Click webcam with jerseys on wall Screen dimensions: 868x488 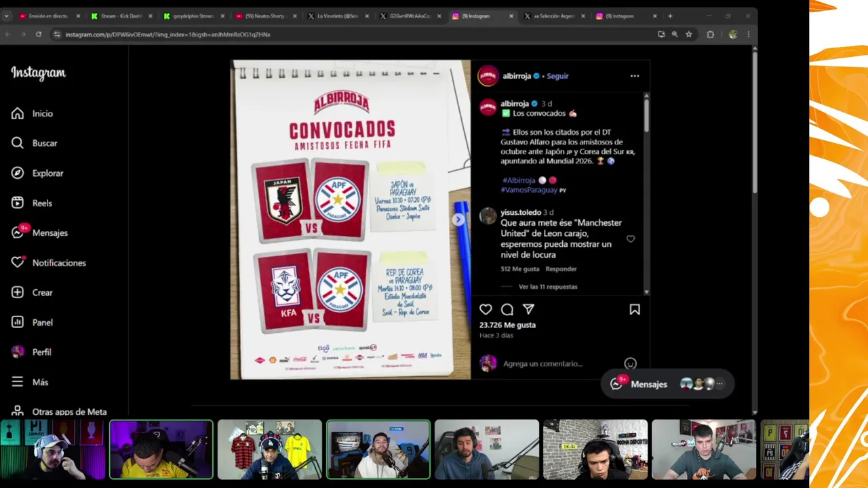(270, 449)
